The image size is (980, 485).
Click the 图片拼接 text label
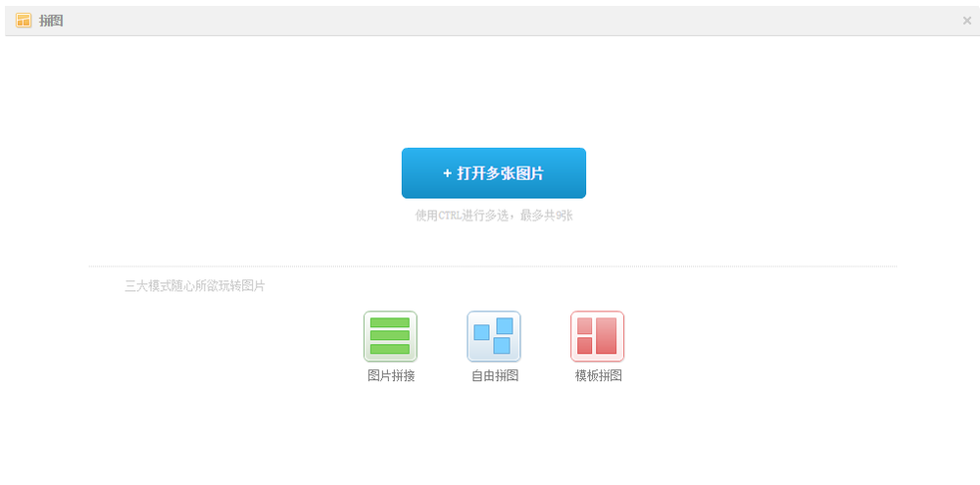391,375
